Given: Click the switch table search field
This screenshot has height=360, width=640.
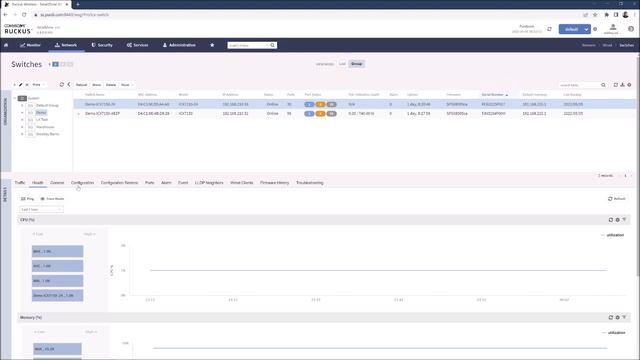Looking at the screenshot, I should 579,85.
